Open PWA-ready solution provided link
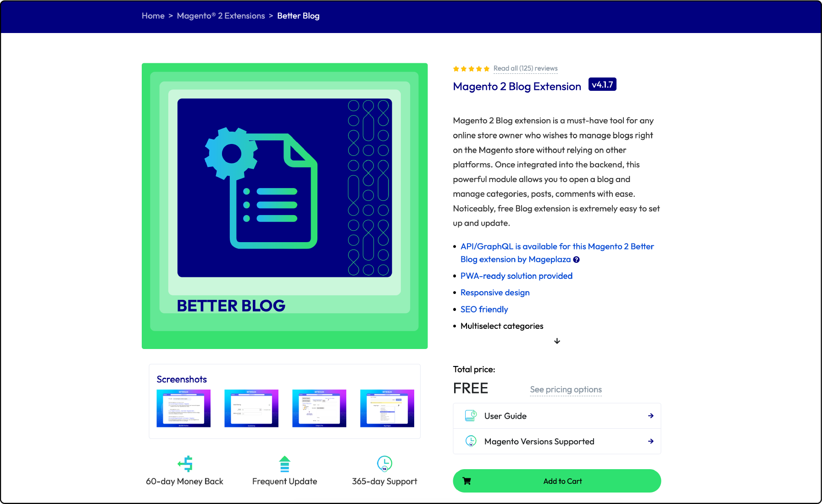Viewport: 822px width, 504px height. (x=517, y=276)
